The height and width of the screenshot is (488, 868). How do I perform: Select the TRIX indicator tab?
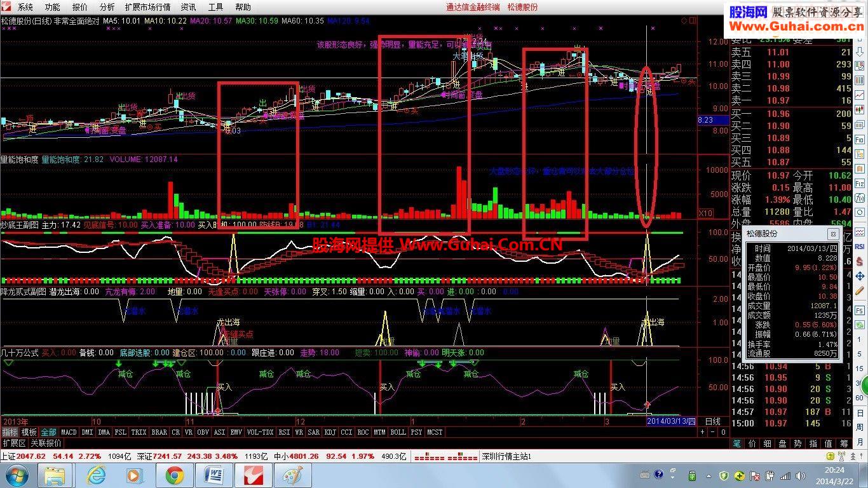139,432
